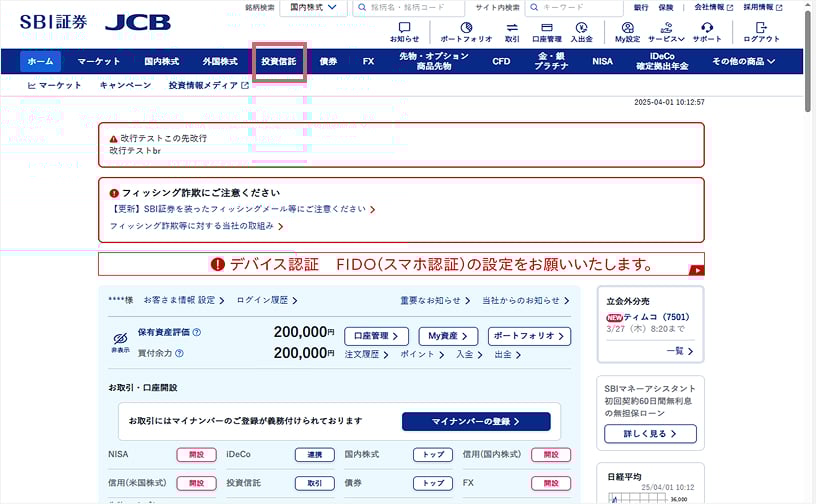Click the 口座管理 button in asset panel
The image size is (816, 504).
pos(376,336)
